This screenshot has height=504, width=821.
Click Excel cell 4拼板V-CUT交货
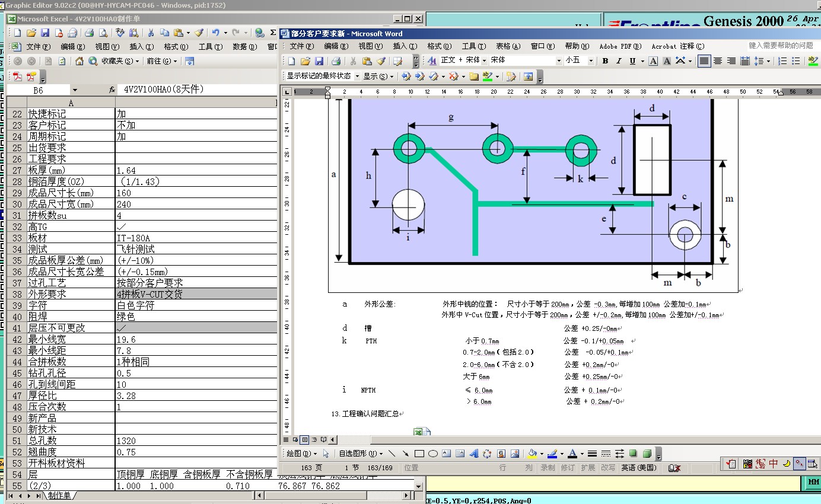tap(196, 294)
